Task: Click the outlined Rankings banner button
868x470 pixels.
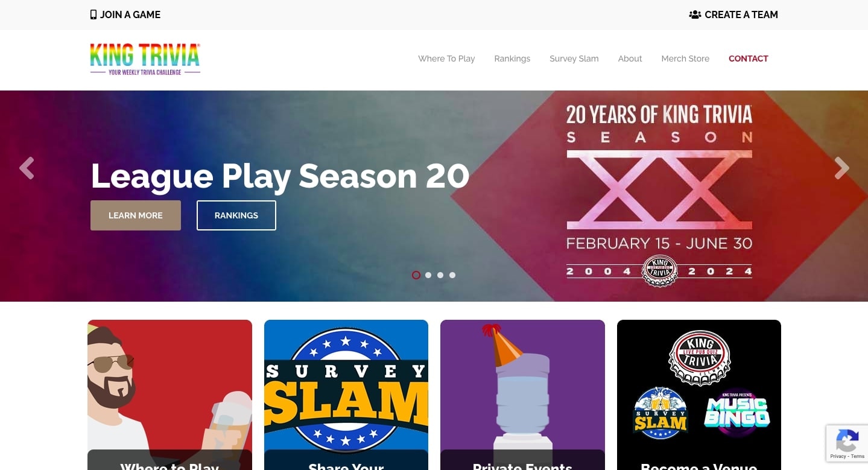Action: point(236,215)
